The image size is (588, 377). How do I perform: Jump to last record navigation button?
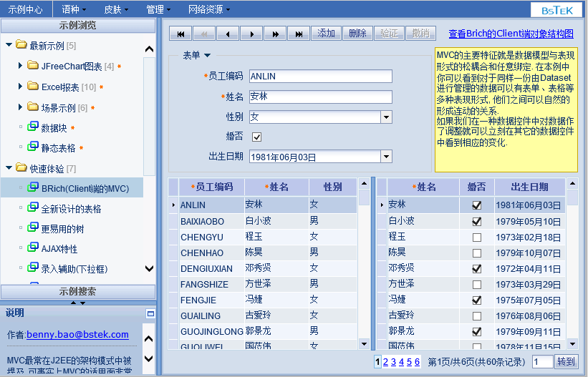299,34
